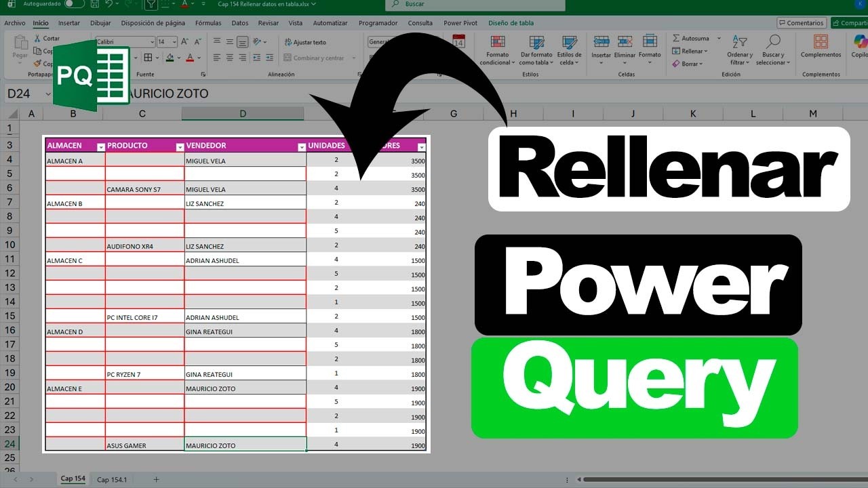Click the Buscar search field

[x=475, y=4]
